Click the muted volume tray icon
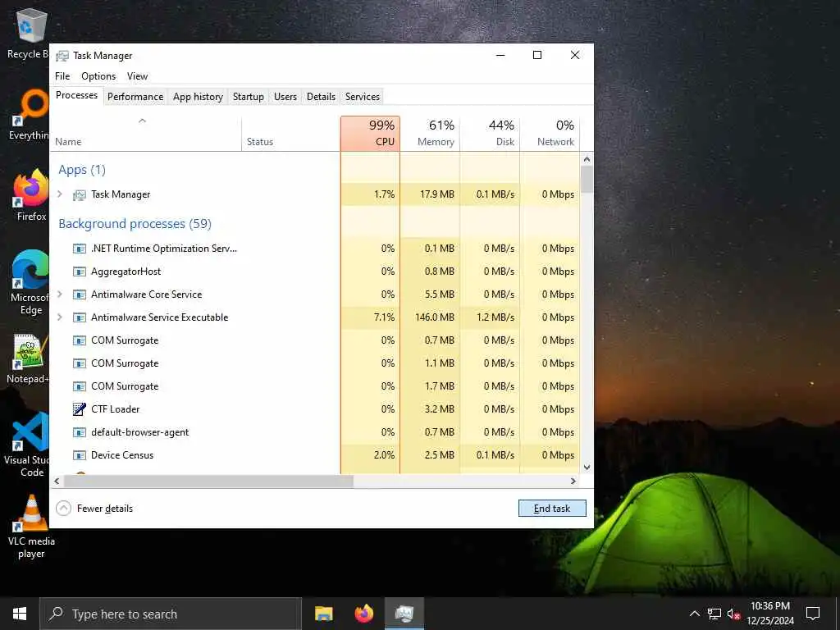840x630 pixels. [x=733, y=614]
